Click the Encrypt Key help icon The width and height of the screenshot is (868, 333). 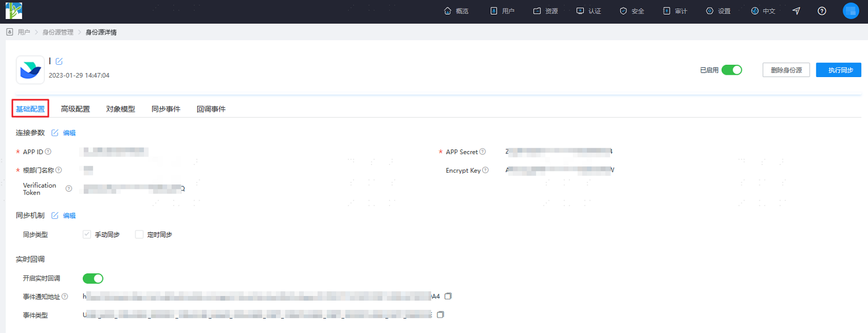[486, 170]
